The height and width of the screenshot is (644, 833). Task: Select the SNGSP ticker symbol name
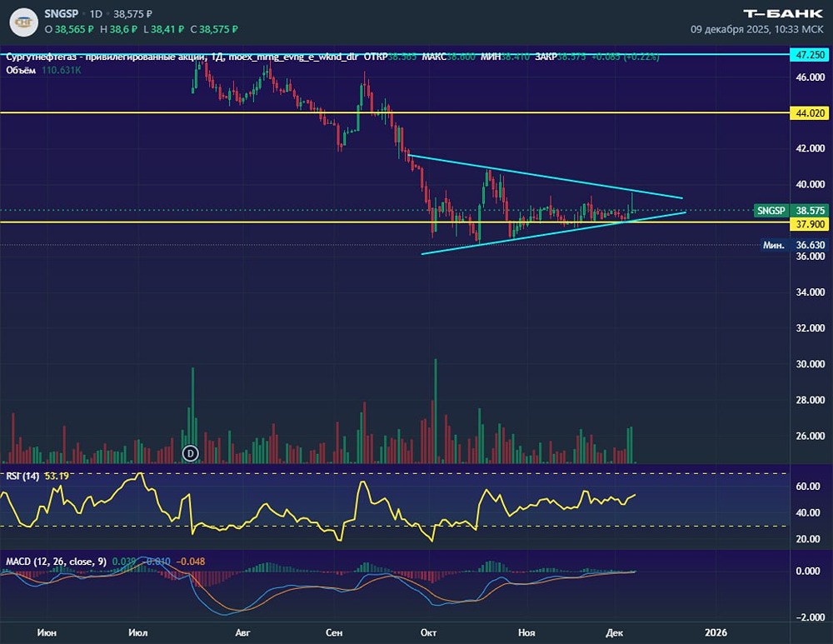point(61,14)
